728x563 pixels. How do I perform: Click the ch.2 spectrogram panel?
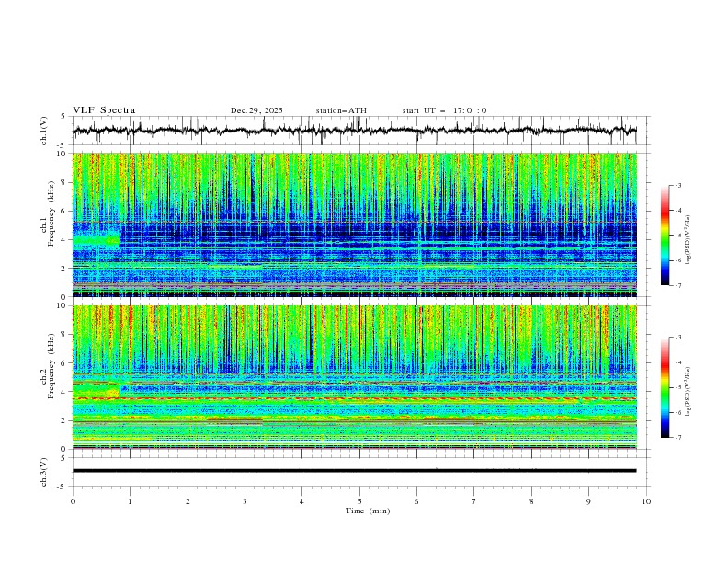tap(355, 377)
